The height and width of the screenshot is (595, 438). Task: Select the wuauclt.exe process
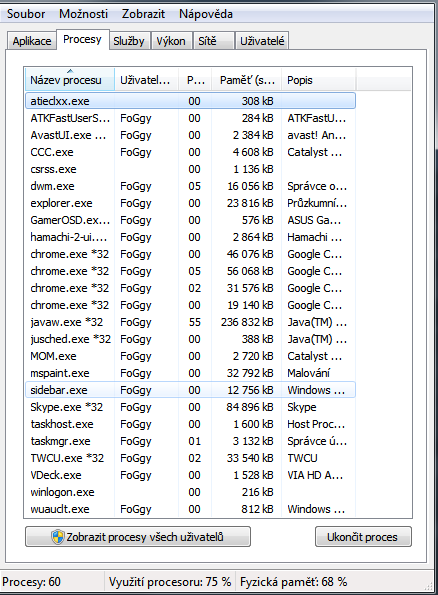coord(190,509)
